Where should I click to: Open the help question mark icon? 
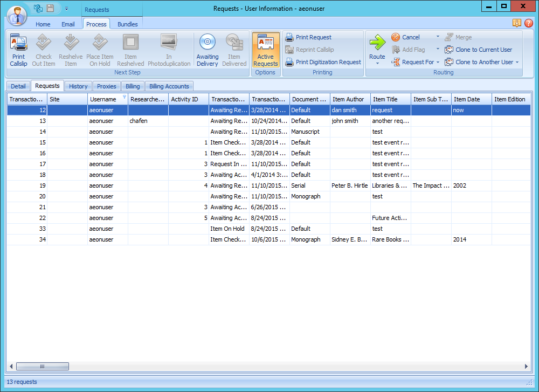(528, 23)
